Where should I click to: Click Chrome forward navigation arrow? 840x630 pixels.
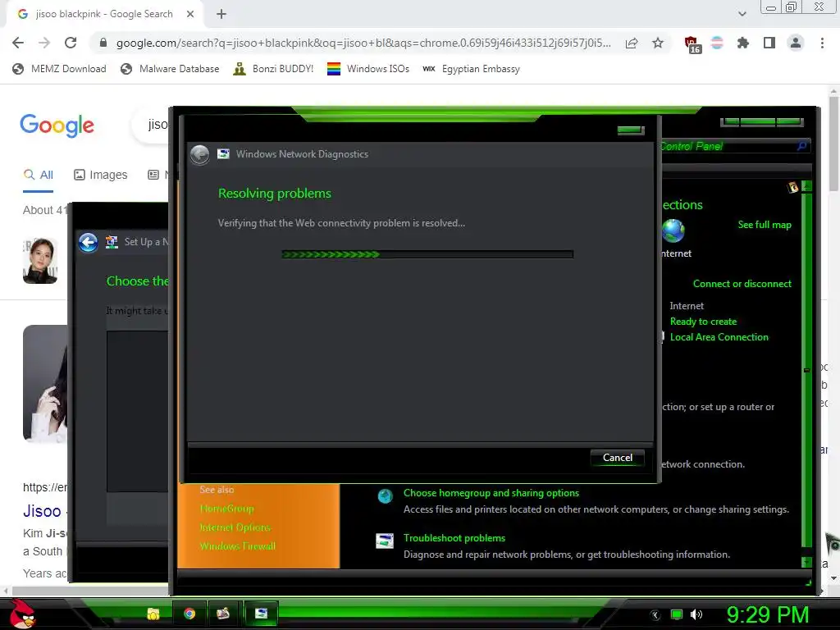(x=44, y=43)
